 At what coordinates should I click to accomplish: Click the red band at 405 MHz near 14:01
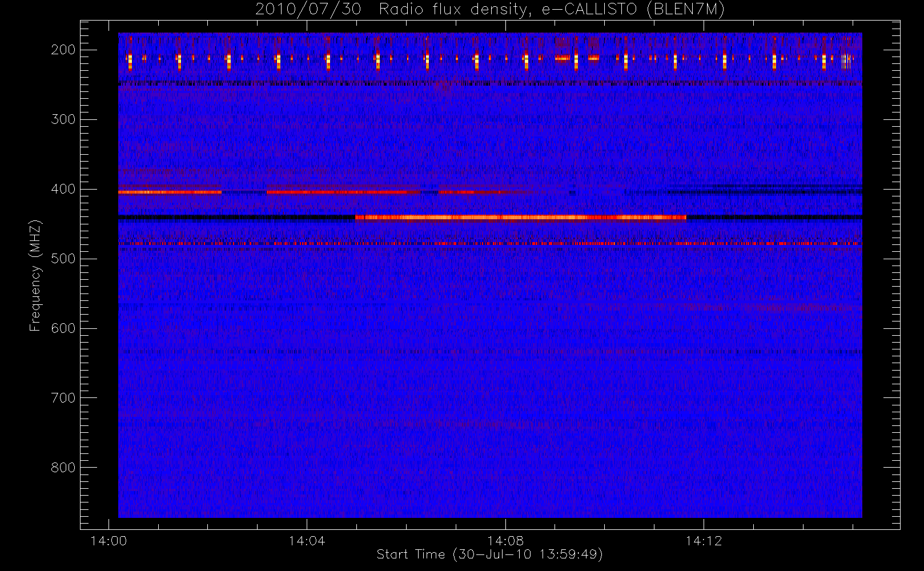170,192
